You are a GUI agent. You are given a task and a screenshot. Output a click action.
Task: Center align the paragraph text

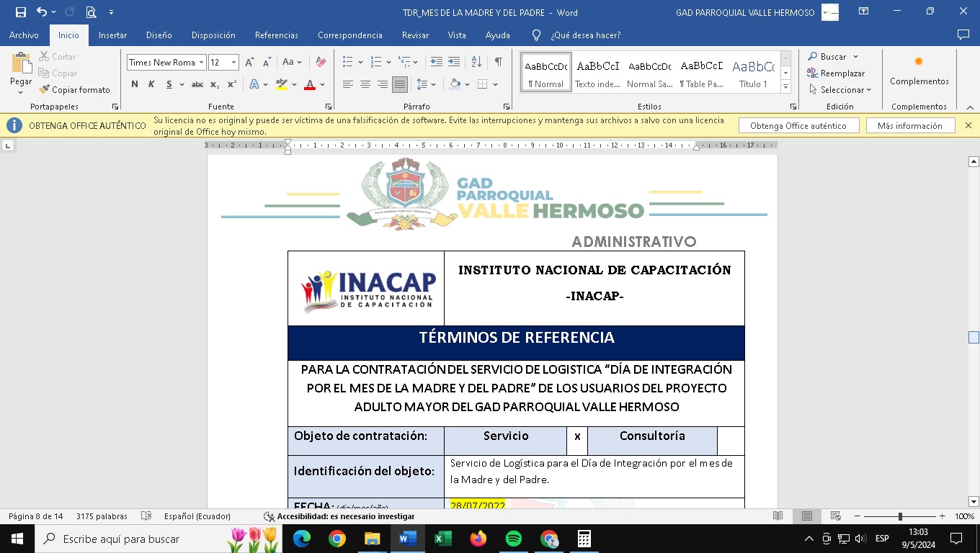coord(365,85)
